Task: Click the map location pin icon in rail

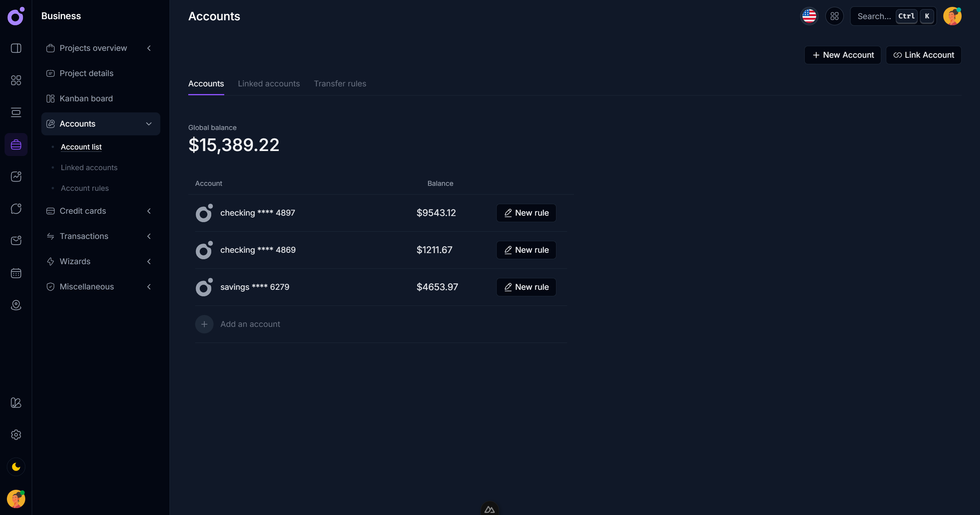Action: (x=16, y=305)
